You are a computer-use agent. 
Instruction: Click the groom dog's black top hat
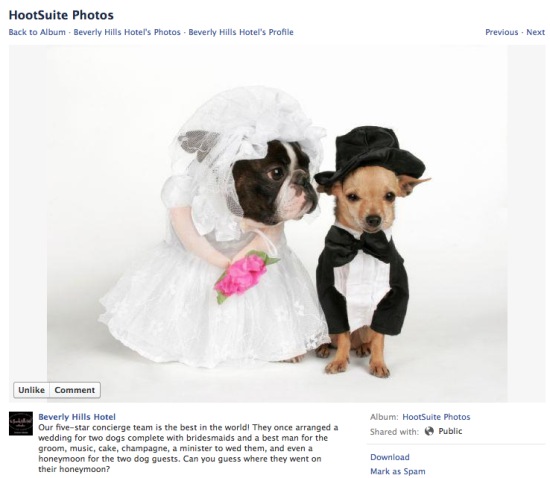pyautogui.click(x=370, y=156)
